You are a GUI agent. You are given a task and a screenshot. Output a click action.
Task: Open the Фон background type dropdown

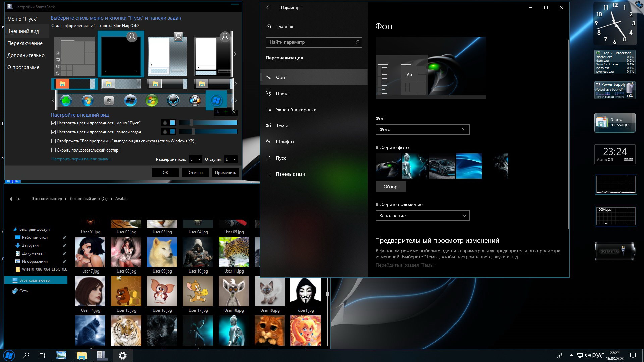[422, 129]
